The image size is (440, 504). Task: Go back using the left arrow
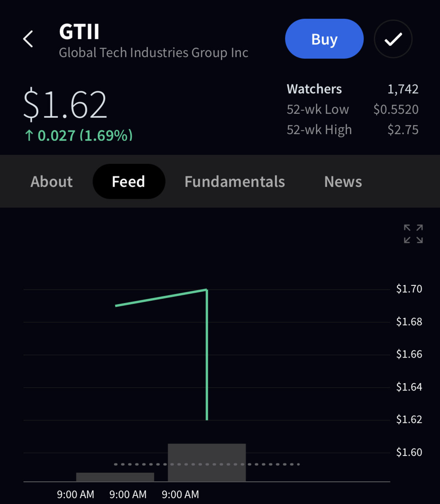28,39
